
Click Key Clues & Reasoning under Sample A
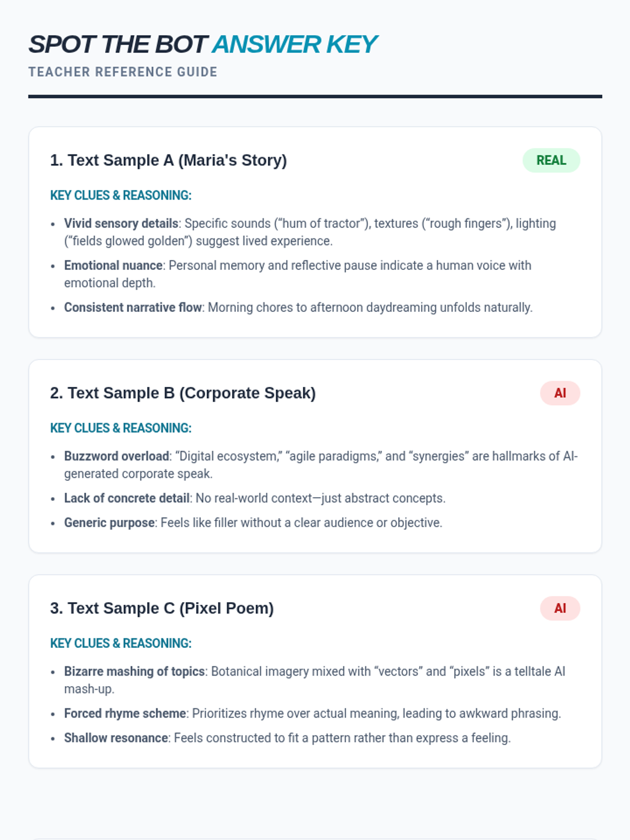(x=121, y=195)
